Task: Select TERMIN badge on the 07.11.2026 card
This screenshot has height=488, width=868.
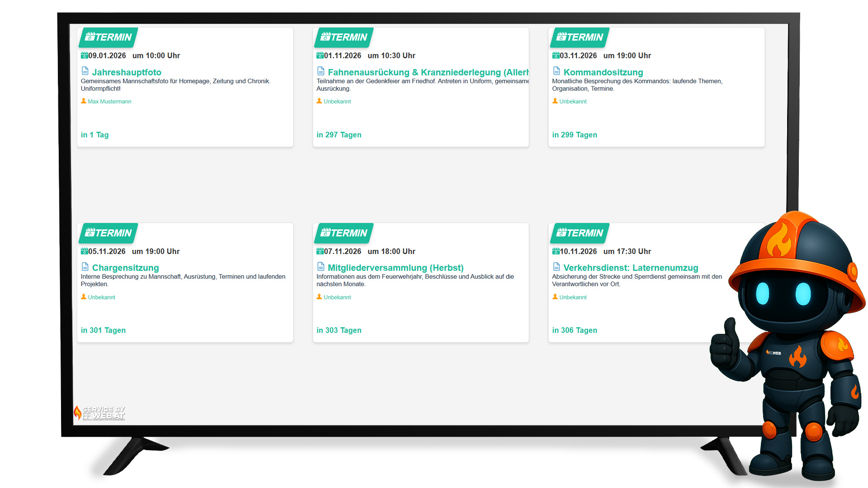Action: click(x=344, y=233)
